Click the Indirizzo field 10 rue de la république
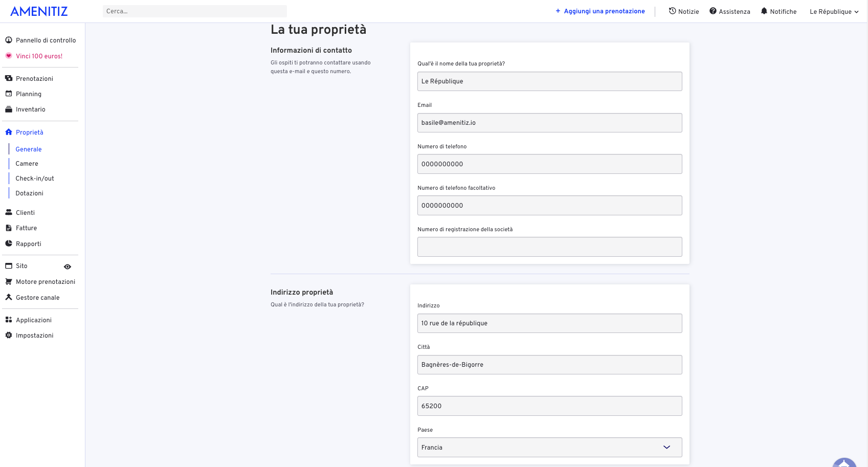Viewport: 868px width, 467px height. (550, 323)
